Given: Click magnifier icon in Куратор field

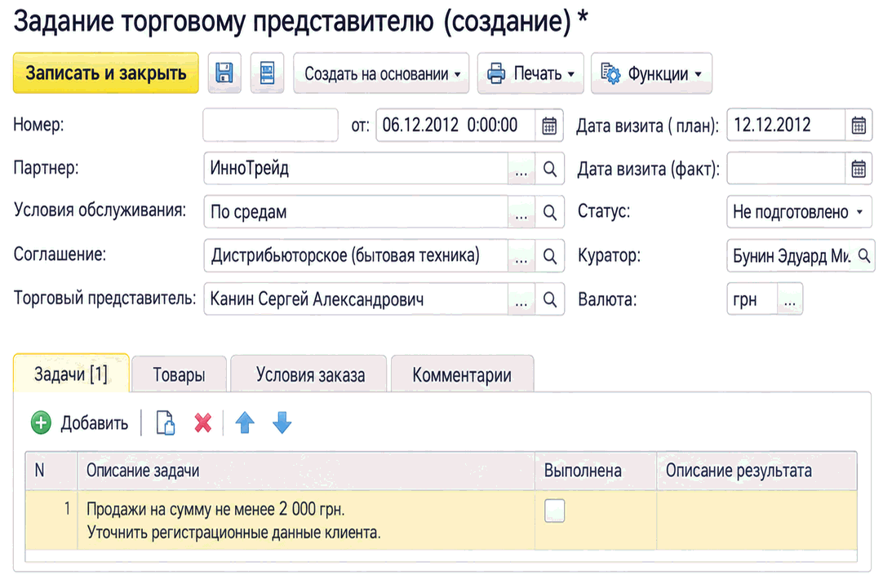Looking at the screenshot, I should (x=864, y=256).
